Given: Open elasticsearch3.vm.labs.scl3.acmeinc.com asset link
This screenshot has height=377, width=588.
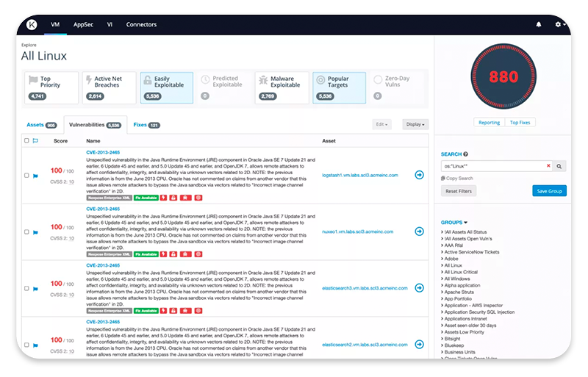Looking at the screenshot, I should pos(365,288).
